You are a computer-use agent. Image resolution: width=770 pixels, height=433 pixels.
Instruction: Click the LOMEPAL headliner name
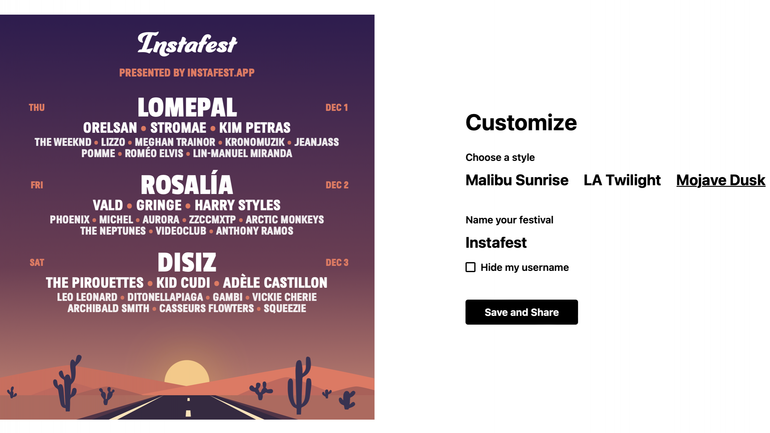pos(187,107)
